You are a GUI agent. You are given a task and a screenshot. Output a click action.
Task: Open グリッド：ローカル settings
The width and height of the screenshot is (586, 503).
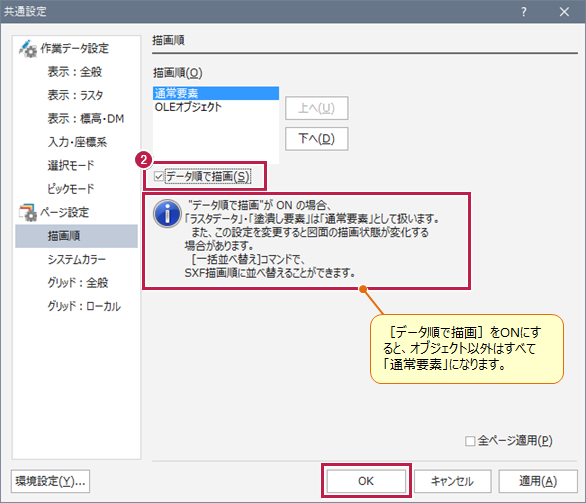pyautogui.click(x=84, y=306)
